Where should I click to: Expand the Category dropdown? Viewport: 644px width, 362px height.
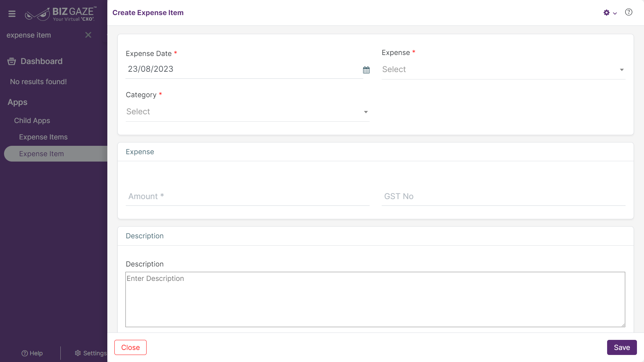coord(248,112)
